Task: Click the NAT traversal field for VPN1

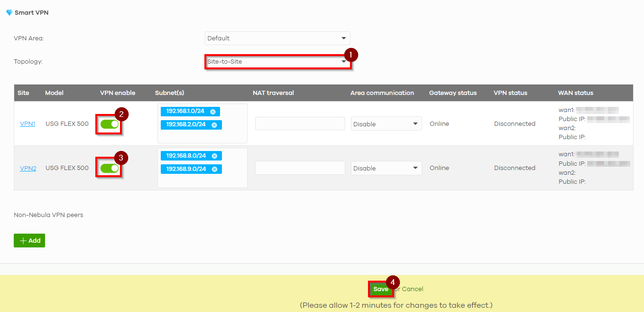Action: pos(300,123)
